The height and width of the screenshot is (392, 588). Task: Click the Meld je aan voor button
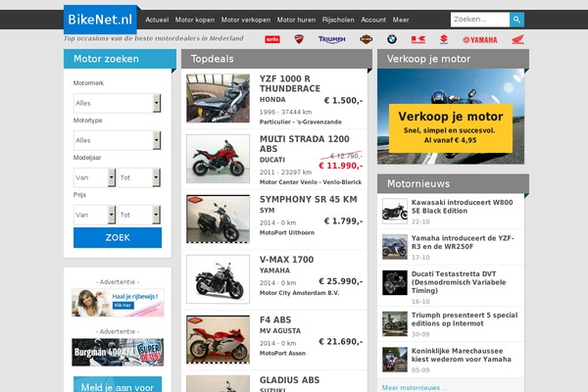pyautogui.click(x=118, y=384)
